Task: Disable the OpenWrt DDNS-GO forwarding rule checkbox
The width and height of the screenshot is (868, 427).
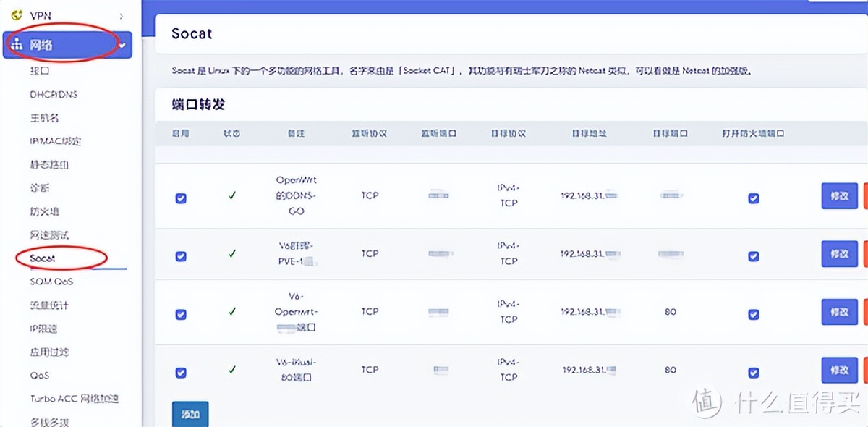Action: pos(181,196)
